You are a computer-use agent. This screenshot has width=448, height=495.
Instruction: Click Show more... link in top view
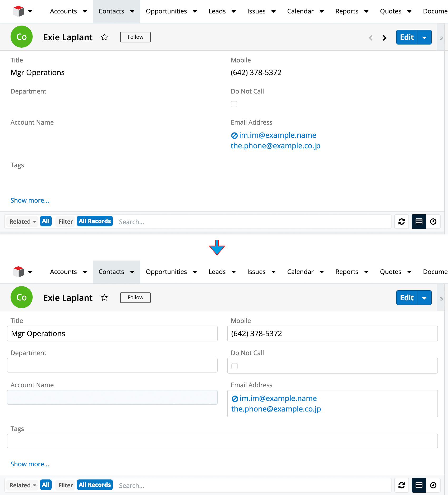30,200
